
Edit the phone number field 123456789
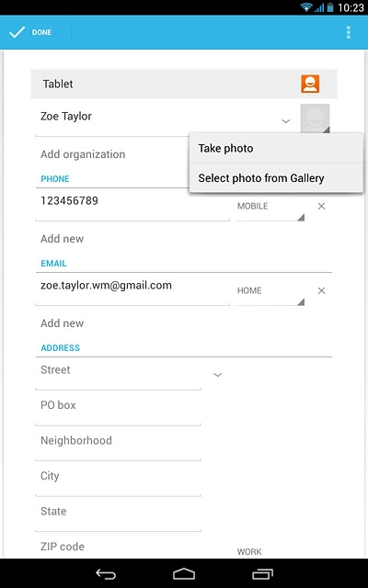[132, 204]
